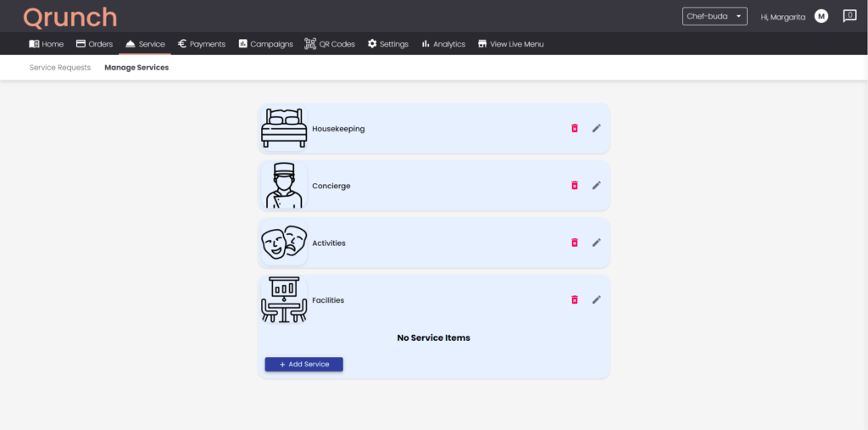Image resolution: width=868 pixels, height=430 pixels.
Task: Expand the Concierge category row
Action: 434,186
